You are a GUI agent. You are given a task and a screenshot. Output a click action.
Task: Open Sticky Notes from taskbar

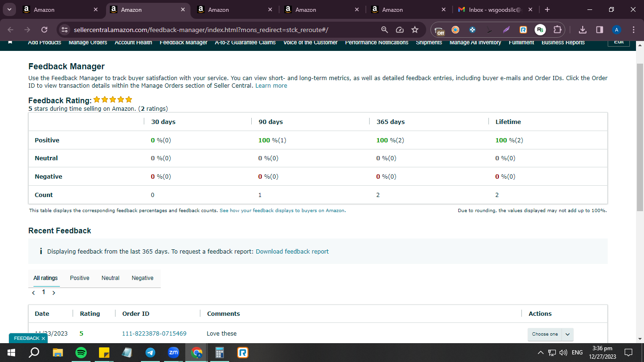point(104,353)
